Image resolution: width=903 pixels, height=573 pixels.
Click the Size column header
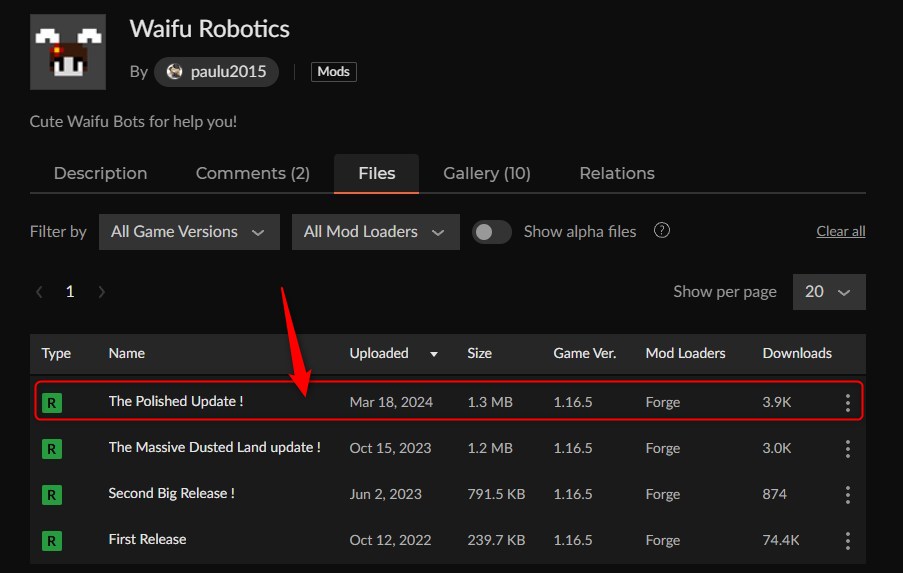pyautogui.click(x=479, y=353)
